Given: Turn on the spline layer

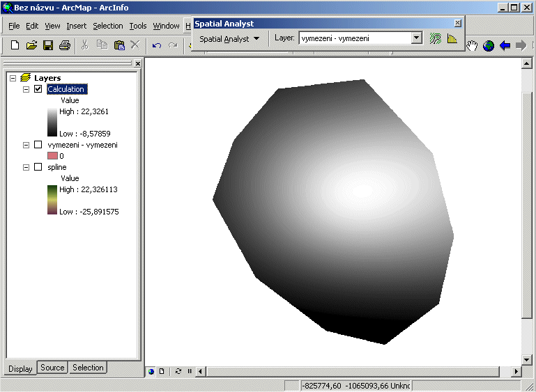Looking at the screenshot, I should (38, 167).
